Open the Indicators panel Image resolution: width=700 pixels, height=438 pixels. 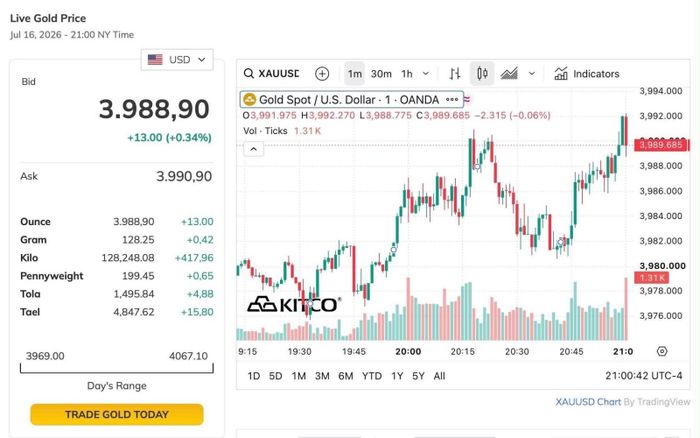[x=587, y=74]
